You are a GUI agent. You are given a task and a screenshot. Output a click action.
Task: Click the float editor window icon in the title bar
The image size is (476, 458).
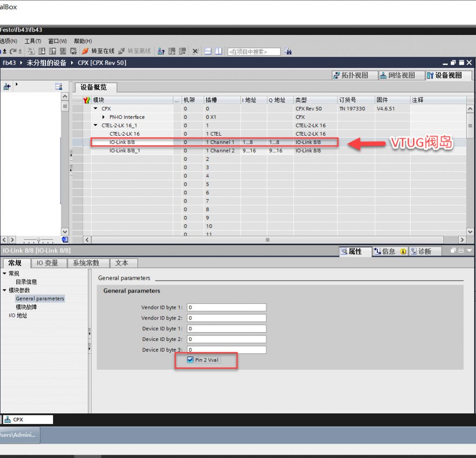click(453, 63)
